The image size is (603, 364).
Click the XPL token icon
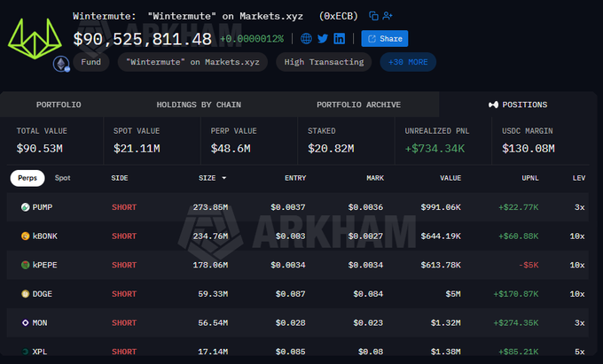point(26,352)
